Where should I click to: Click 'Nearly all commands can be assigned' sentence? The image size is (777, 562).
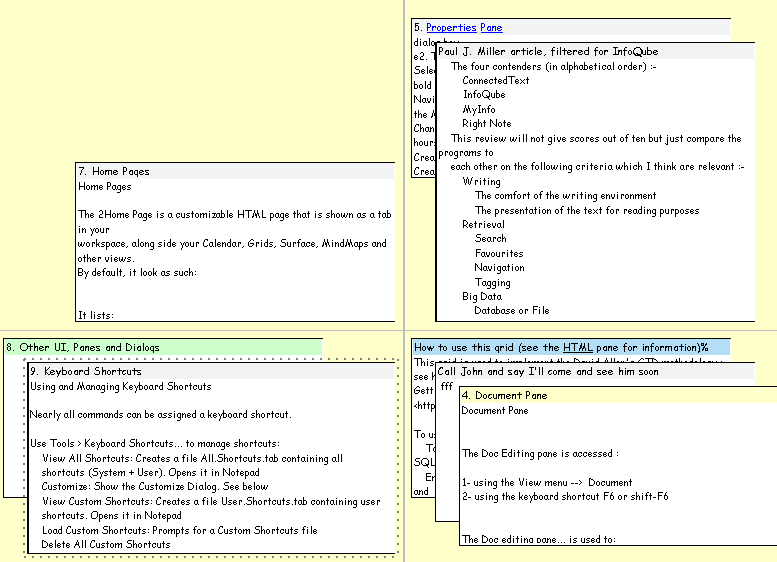(161, 414)
